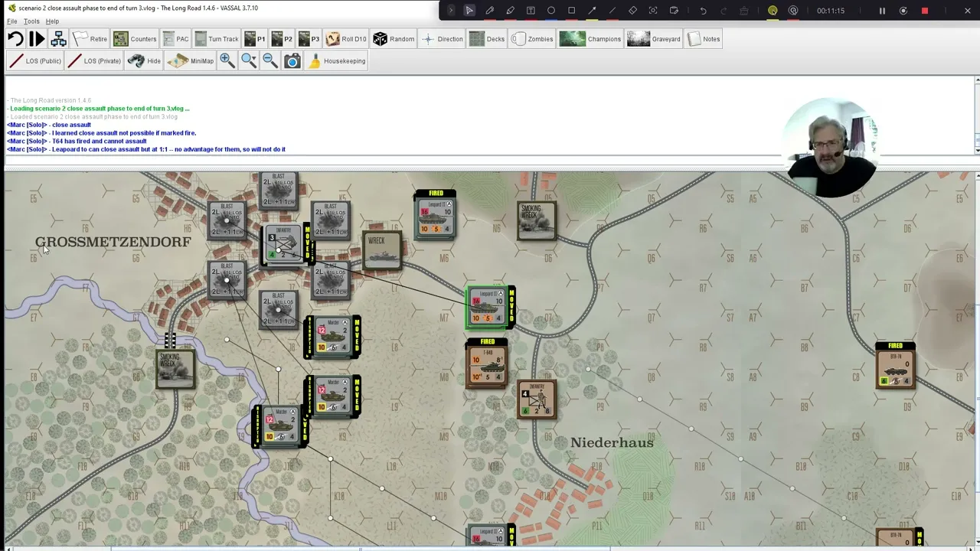Roll the D10 dice
This screenshot has height=551, width=980.
point(346,39)
